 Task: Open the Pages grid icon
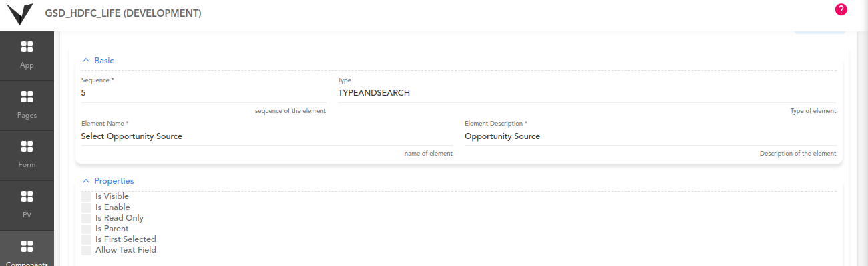tap(27, 97)
